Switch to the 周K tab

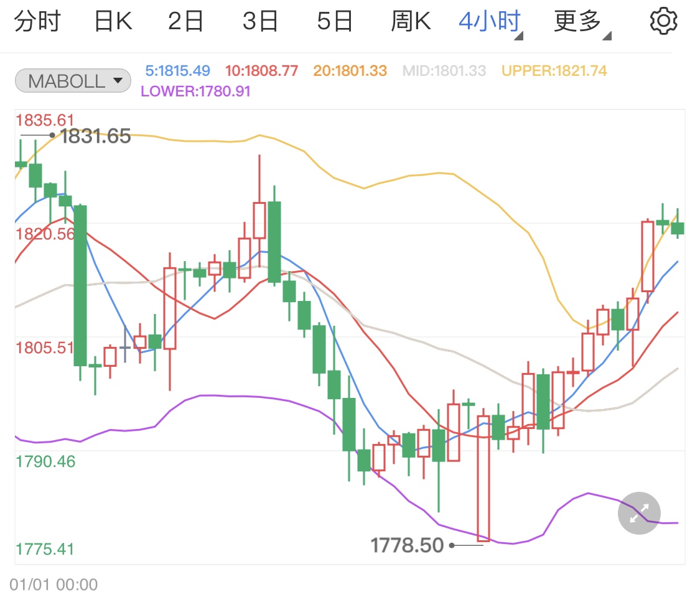pyautogui.click(x=411, y=21)
